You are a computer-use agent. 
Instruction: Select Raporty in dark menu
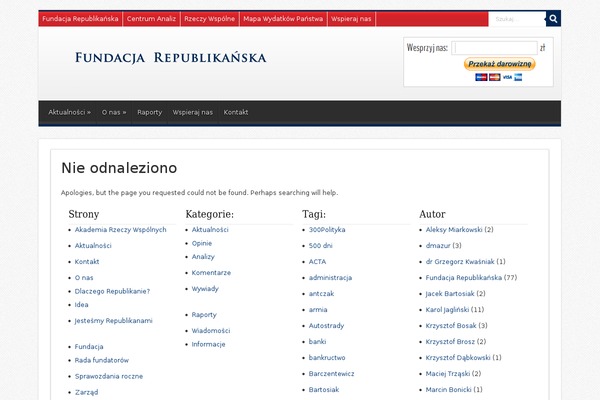(x=150, y=112)
